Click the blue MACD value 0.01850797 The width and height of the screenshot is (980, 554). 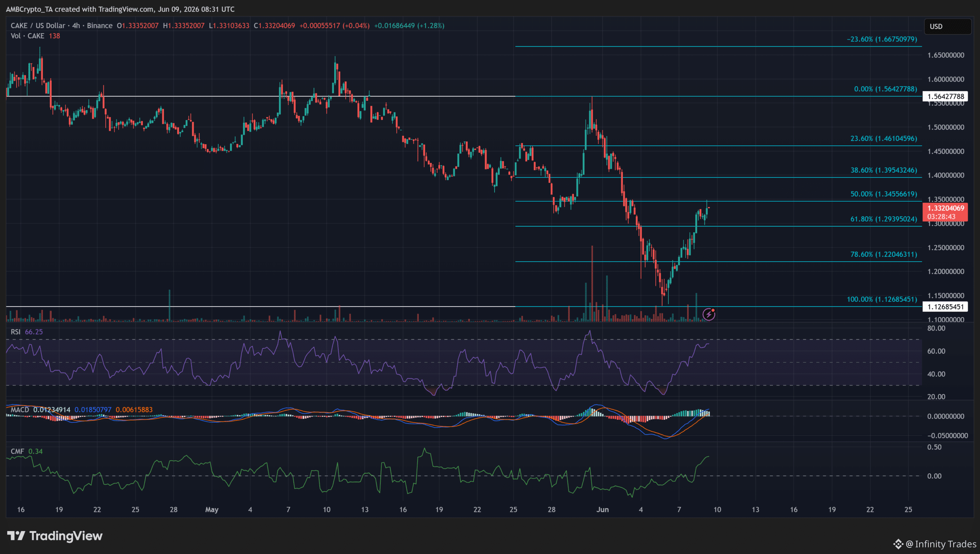[93, 410]
